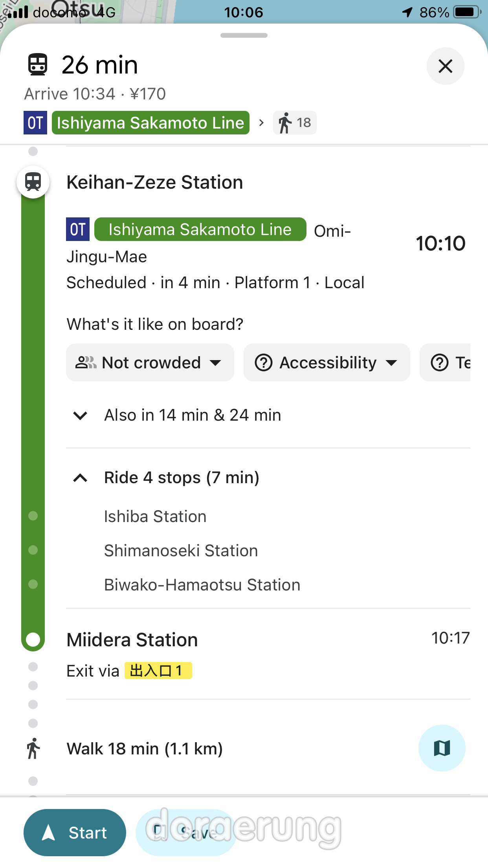Screen dimensions: 488x868
Task: Select the green Ishiyama Sakamoto Line header chip
Action: (150, 123)
